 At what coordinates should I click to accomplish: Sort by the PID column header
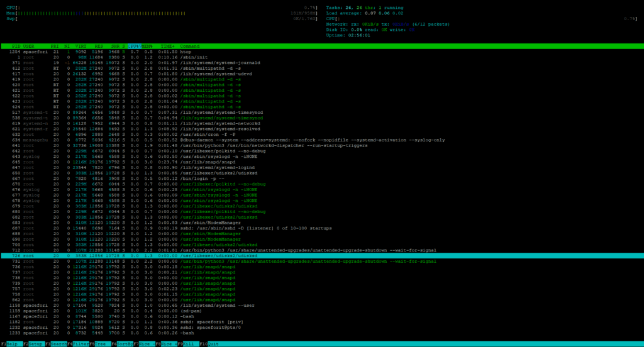[x=16, y=47]
